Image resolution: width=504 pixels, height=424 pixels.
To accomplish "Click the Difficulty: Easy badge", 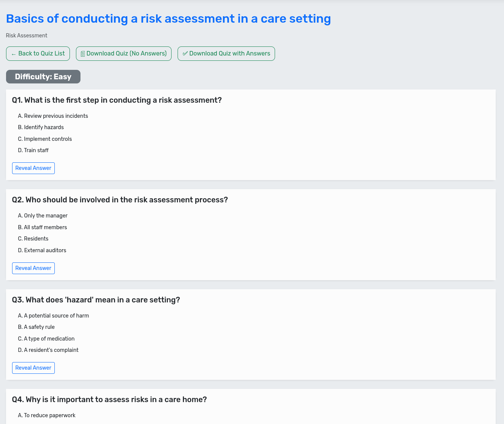I will coord(43,77).
